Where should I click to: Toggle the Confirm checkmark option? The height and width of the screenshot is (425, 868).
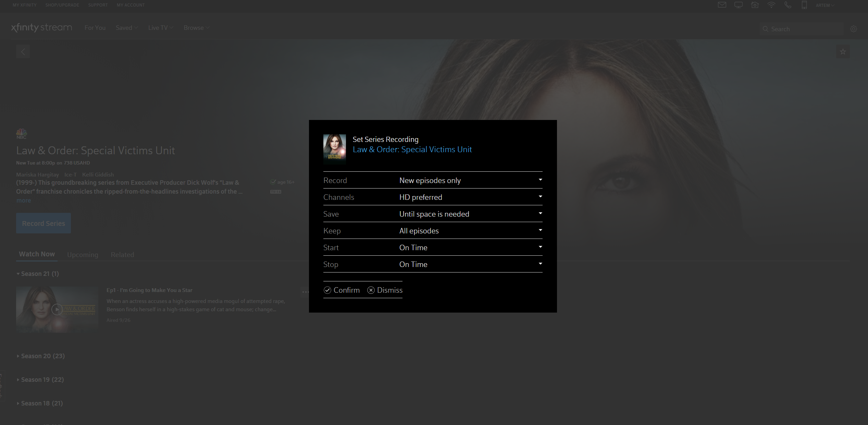tap(342, 290)
